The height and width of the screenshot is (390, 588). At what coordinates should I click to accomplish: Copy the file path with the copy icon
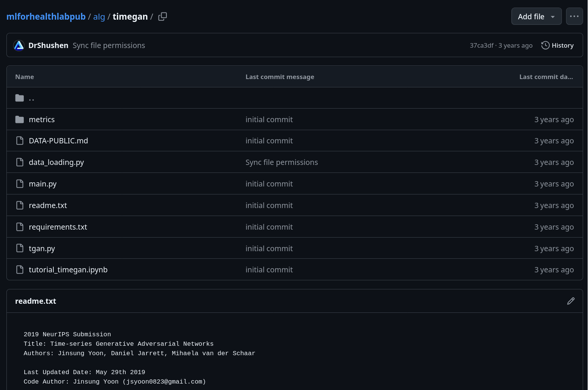162,17
